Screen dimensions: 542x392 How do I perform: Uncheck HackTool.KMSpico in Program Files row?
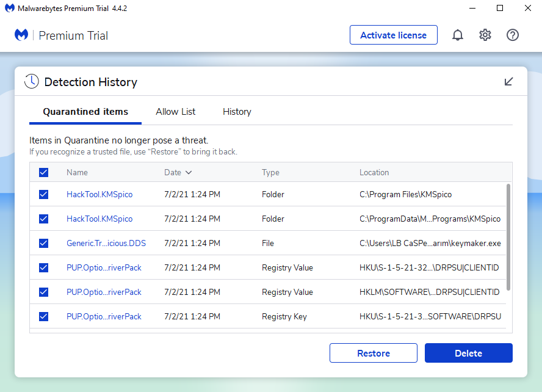(x=43, y=194)
